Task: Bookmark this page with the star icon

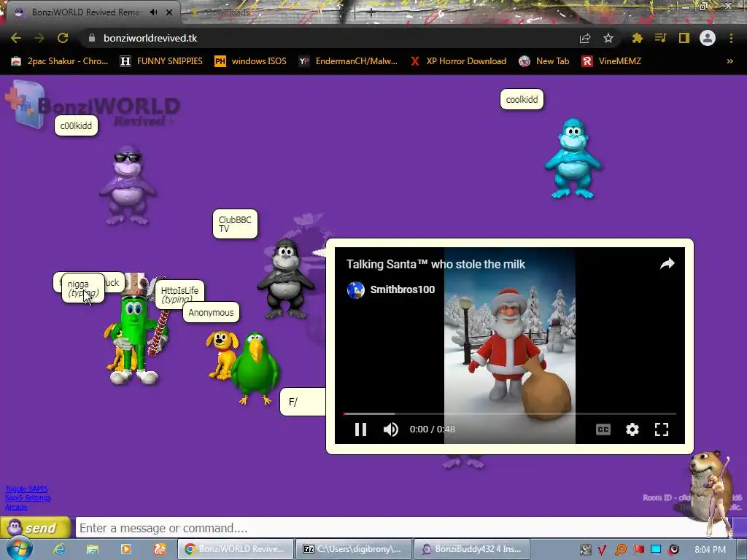Action: tap(608, 38)
